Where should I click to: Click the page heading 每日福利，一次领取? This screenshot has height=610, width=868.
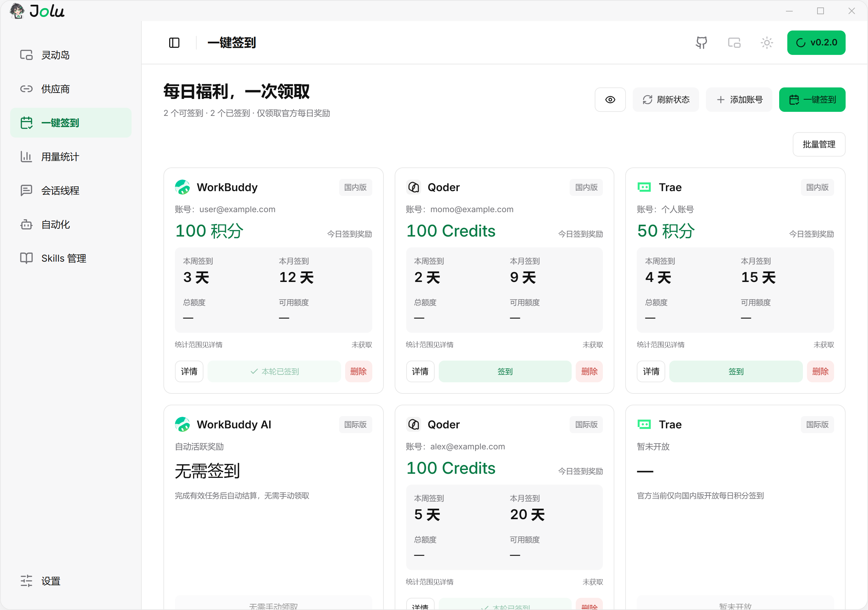(x=236, y=91)
